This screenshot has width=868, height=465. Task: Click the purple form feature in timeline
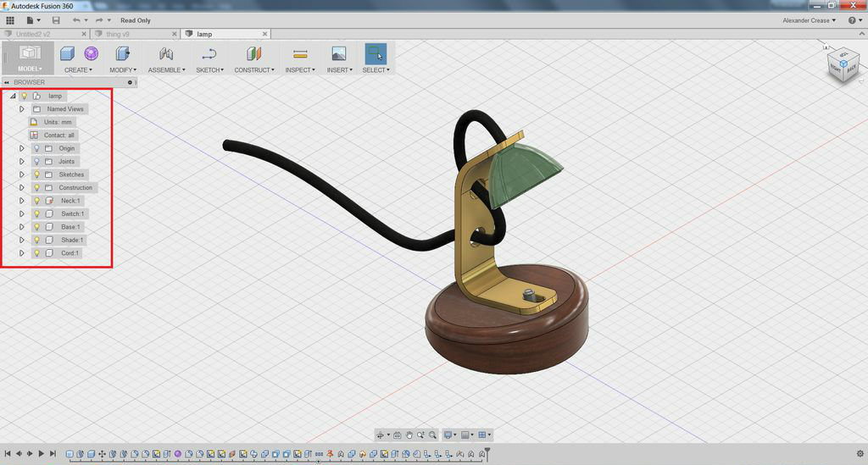(x=178, y=454)
